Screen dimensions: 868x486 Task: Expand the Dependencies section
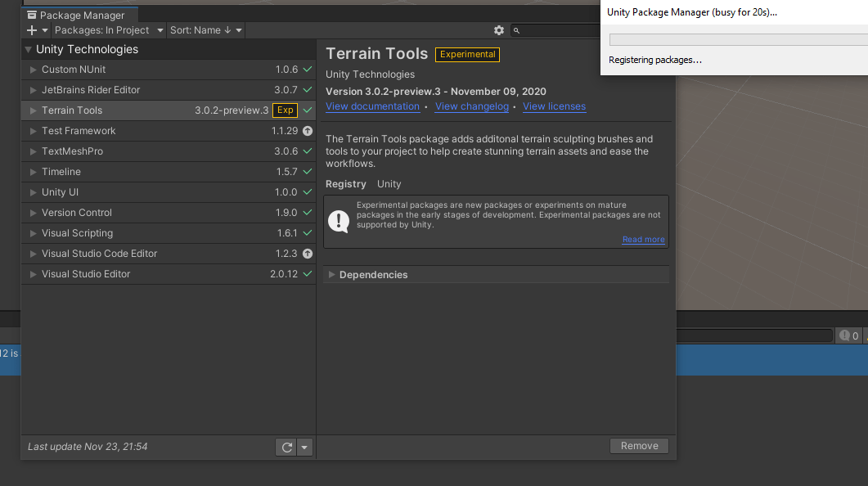(x=331, y=275)
